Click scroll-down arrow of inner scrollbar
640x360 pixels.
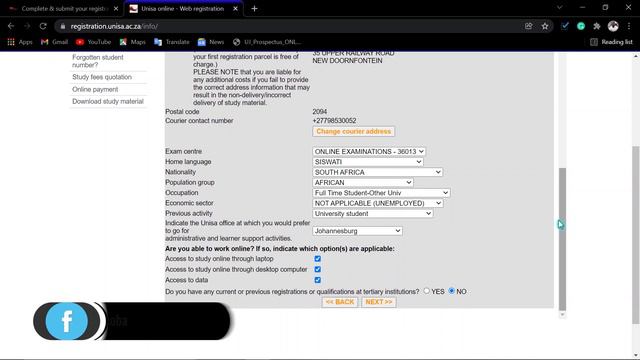point(562,315)
